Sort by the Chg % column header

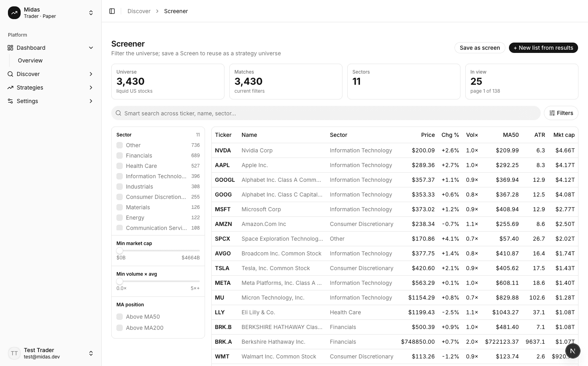click(x=450, y=135)
